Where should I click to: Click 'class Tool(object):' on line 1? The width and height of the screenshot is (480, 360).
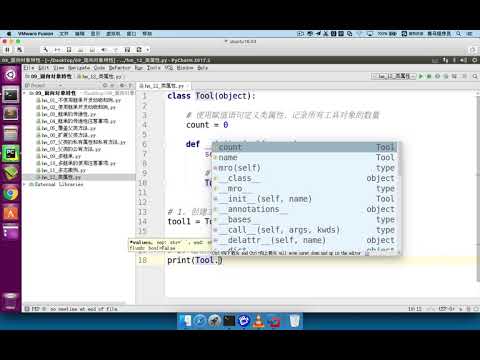pyautogui.click(x=211, y=96)
